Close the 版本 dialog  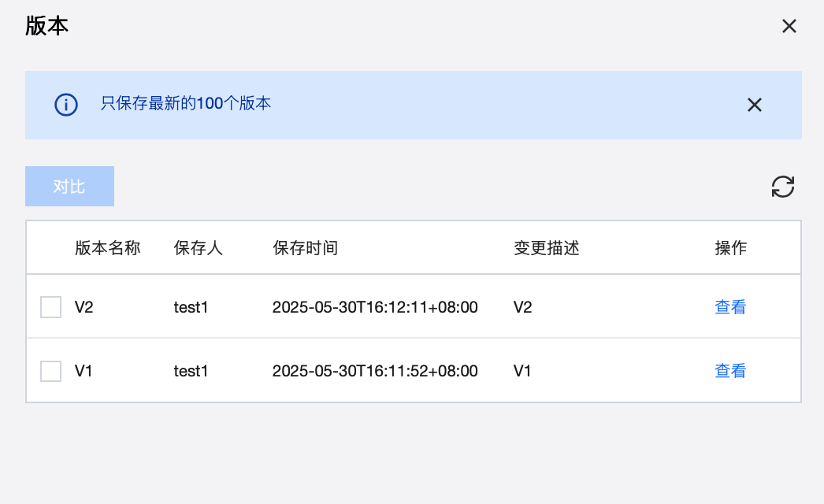789,26
